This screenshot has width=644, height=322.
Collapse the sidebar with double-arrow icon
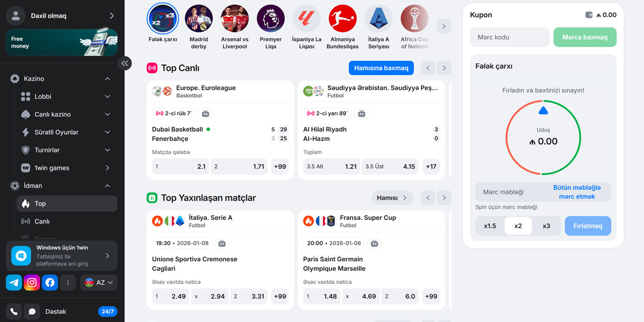point(125,63)
